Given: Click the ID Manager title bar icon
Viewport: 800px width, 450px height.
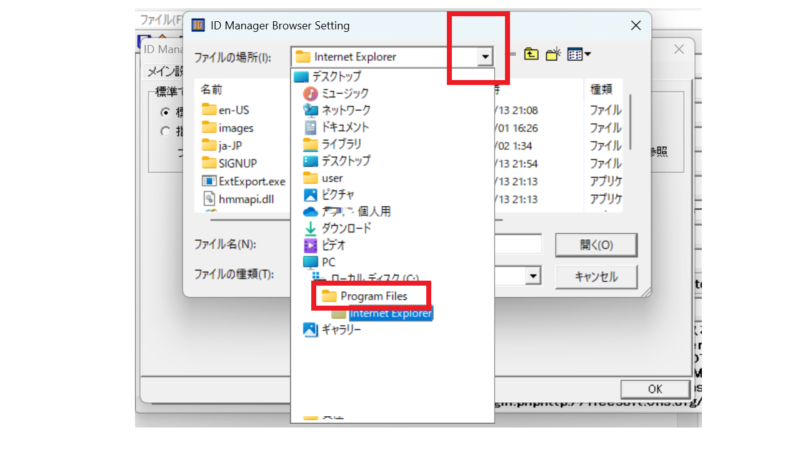Looking at the screenshot, I should click(x=198, y=25).
